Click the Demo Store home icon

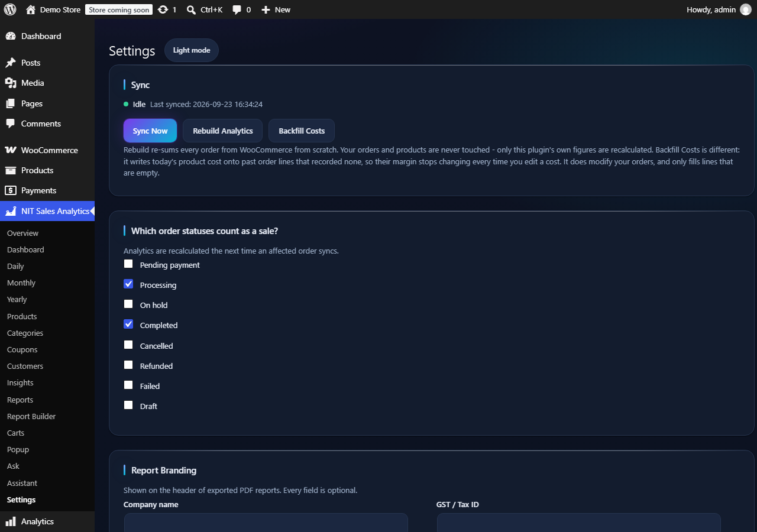coord(31,9)
